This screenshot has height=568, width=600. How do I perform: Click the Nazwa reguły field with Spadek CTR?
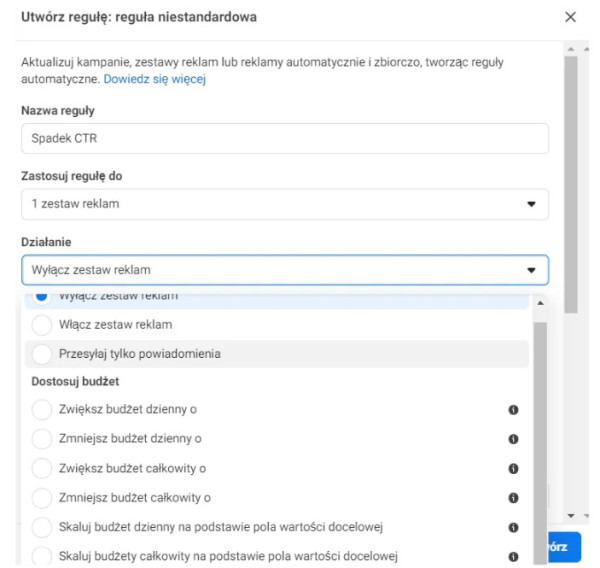284,138
